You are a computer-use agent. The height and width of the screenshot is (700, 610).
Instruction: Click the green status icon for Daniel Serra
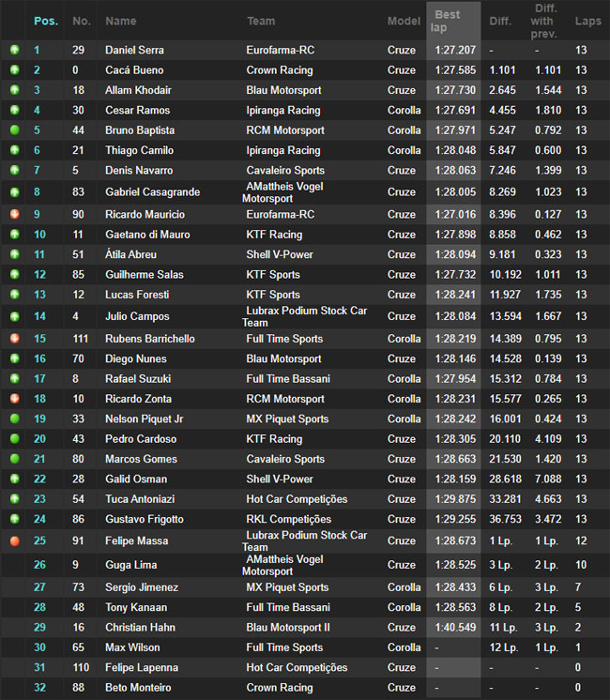click(x=15, y=50)
